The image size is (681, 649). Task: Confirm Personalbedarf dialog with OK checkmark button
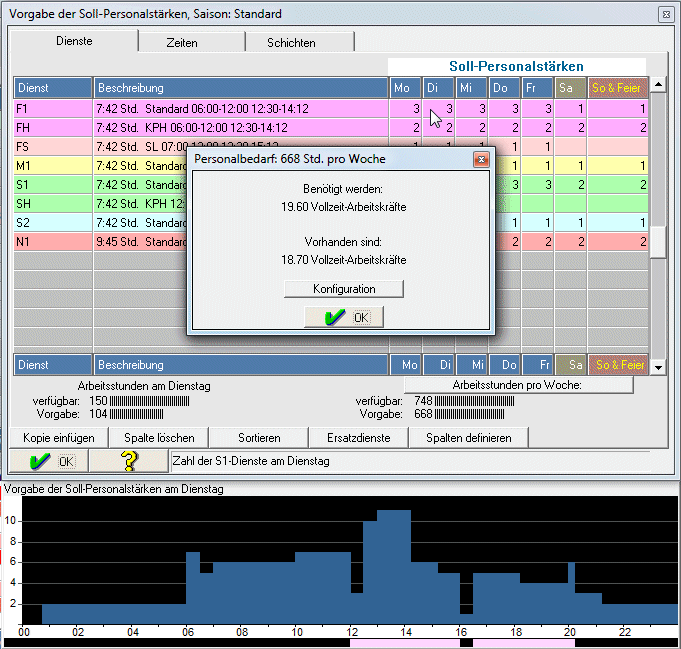click(344, 317)
